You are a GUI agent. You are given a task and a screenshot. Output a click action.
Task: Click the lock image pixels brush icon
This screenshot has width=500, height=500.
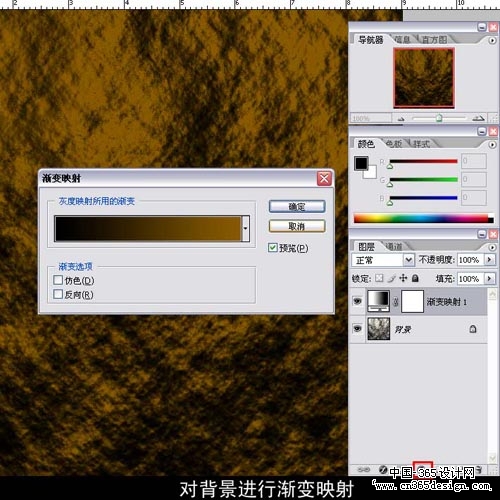pyautogui.click(x=391, y=278)
